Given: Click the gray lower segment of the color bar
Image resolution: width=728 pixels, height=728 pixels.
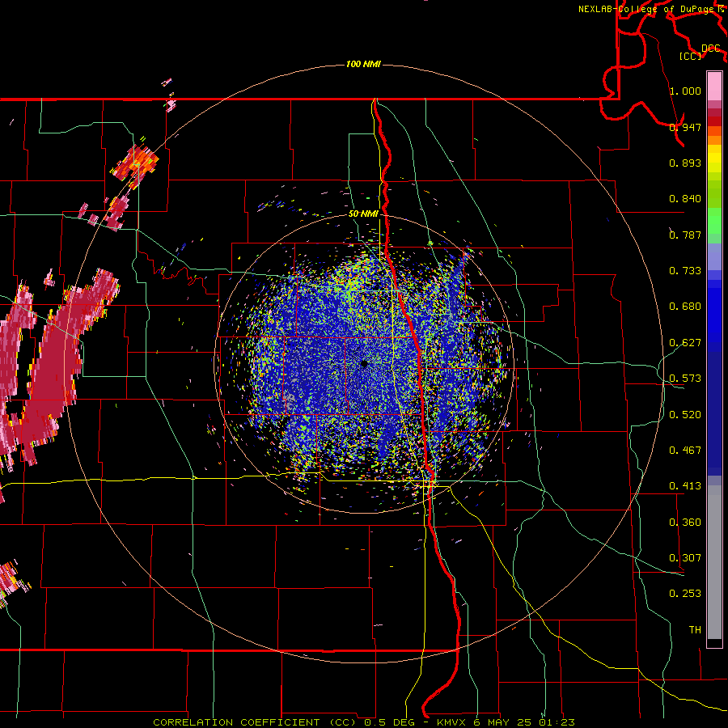Looking at the screenshot, I should pos(714,562).
